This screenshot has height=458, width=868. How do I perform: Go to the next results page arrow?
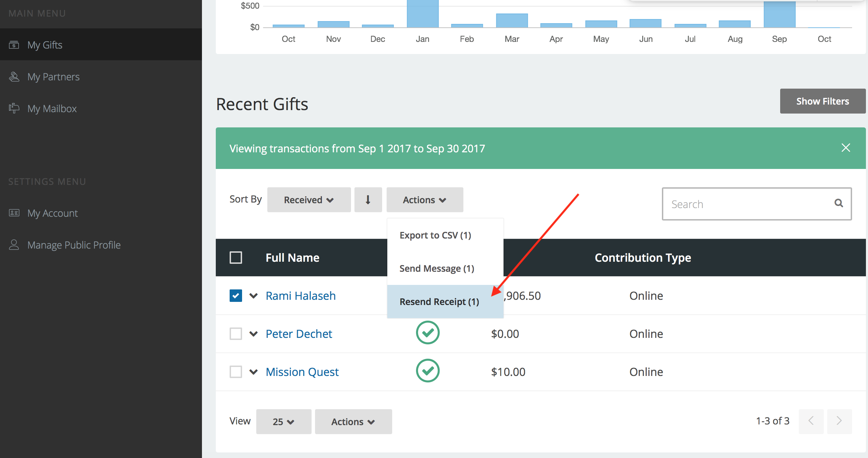coord(839,421)
